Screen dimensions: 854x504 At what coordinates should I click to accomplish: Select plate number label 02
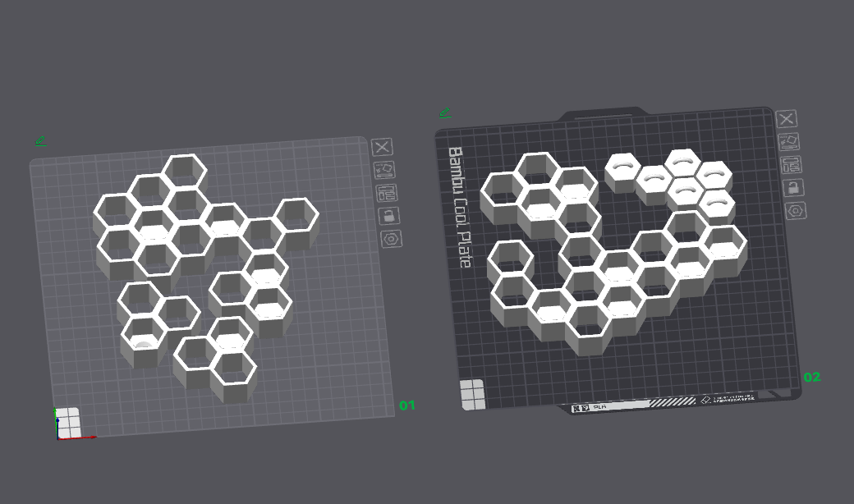point(811,377)
